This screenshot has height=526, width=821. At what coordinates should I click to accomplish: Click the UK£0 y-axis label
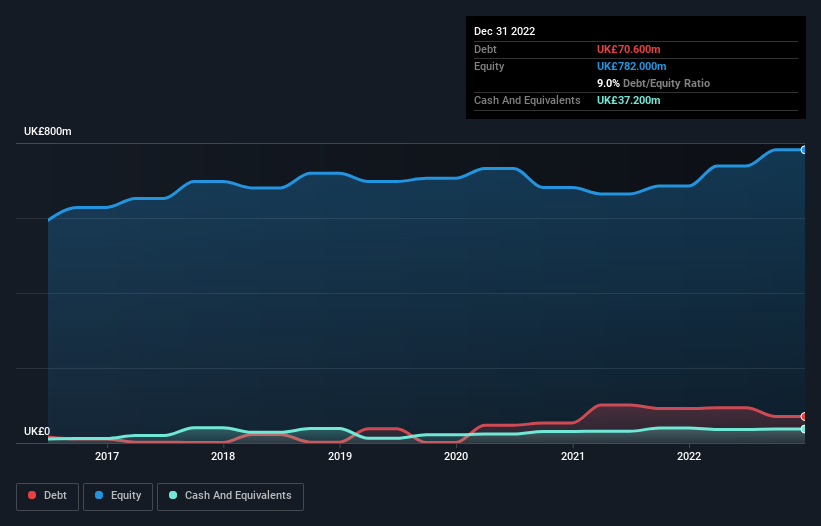37,431
